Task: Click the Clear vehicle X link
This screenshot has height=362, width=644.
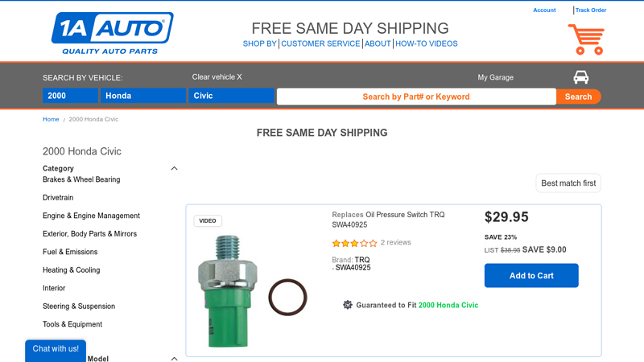Action: (217, 77)
